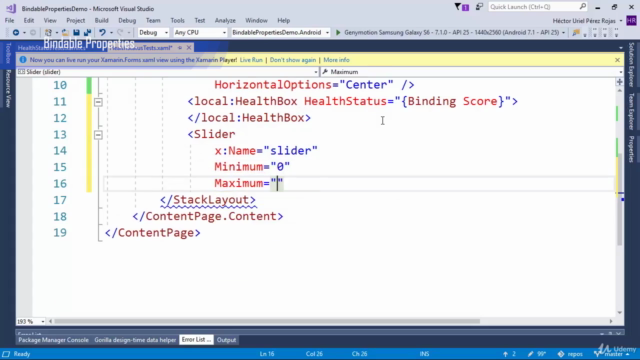Collapse the Slider element on line 13
Viewport: 640px width, 360px height.
(98, 135)
